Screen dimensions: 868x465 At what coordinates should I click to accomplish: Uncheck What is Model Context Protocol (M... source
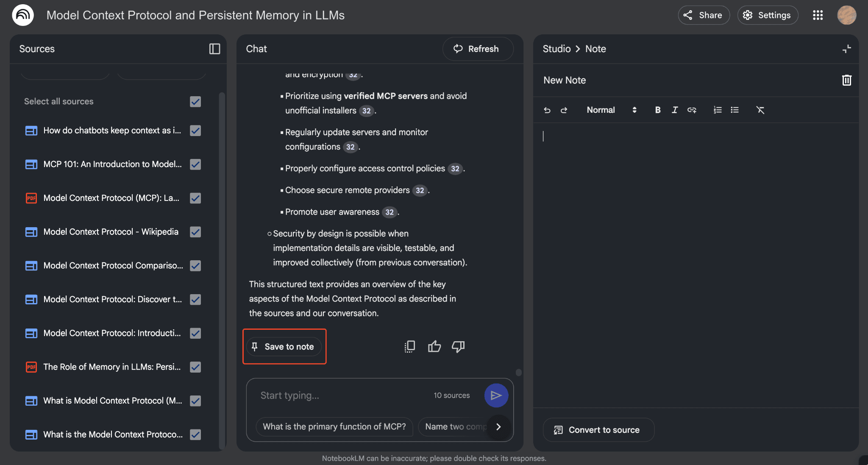195,401
